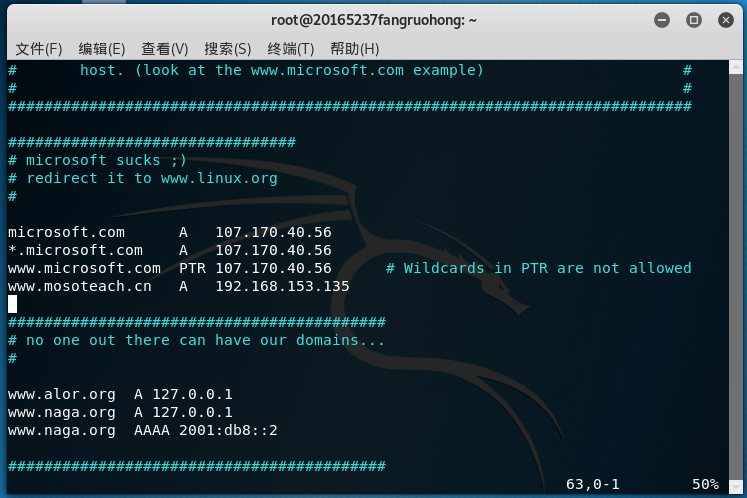Click 'www.microsoft.com' PTR record text
Image resolution: width=747 pixels, height=498 pixels.
click(x=170, y=268)
